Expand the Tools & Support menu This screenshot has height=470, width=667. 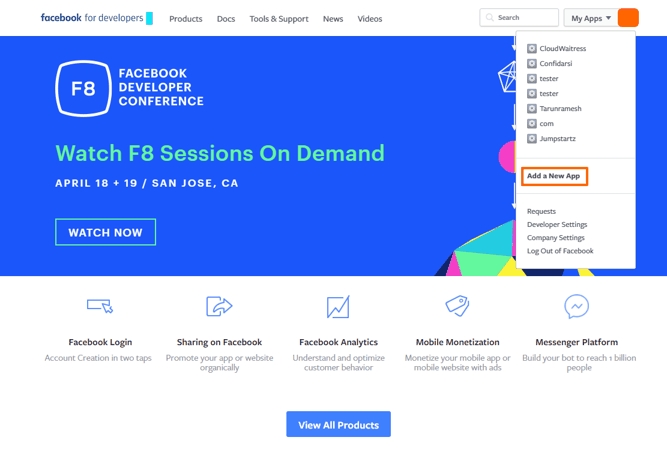(279, 19)
